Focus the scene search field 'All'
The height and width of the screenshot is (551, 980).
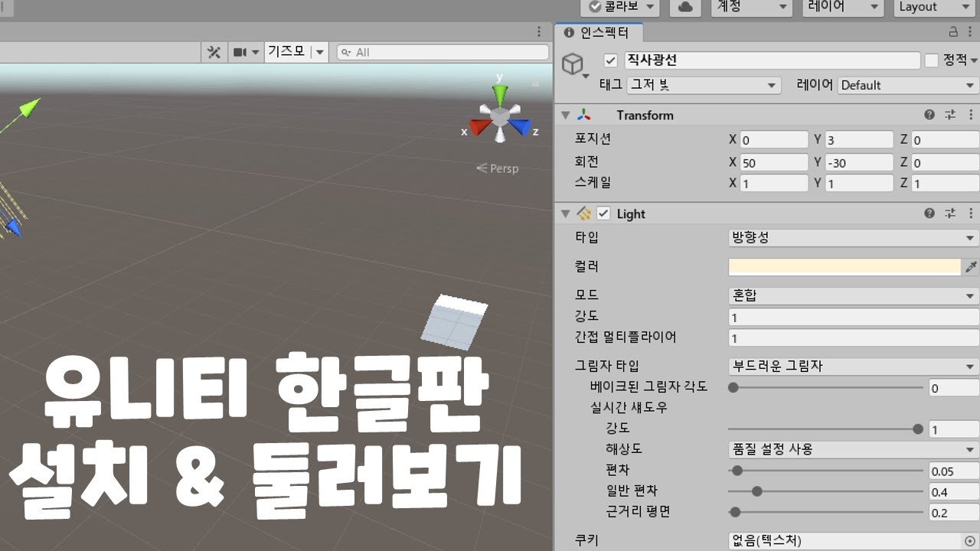(x=443, y=52)
